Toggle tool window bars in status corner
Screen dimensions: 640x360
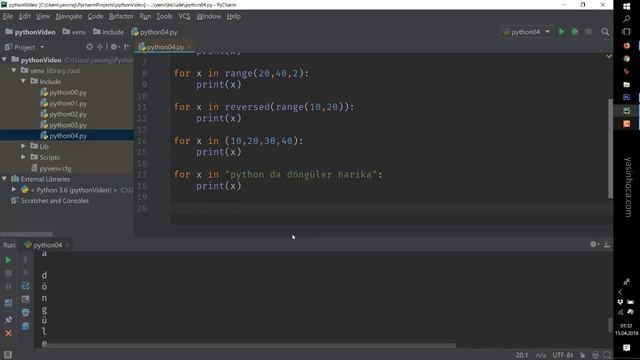(x=7, y=355)
